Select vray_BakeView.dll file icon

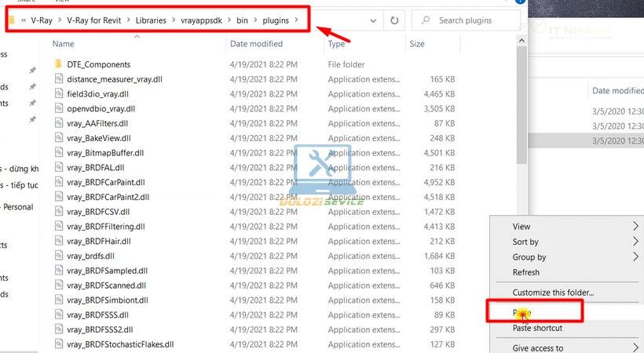(x=59, y=137)
